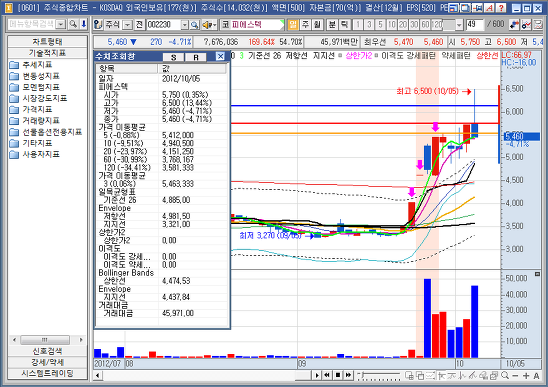Click the fast-forward button in the bottom toolbar

point(348,375)
